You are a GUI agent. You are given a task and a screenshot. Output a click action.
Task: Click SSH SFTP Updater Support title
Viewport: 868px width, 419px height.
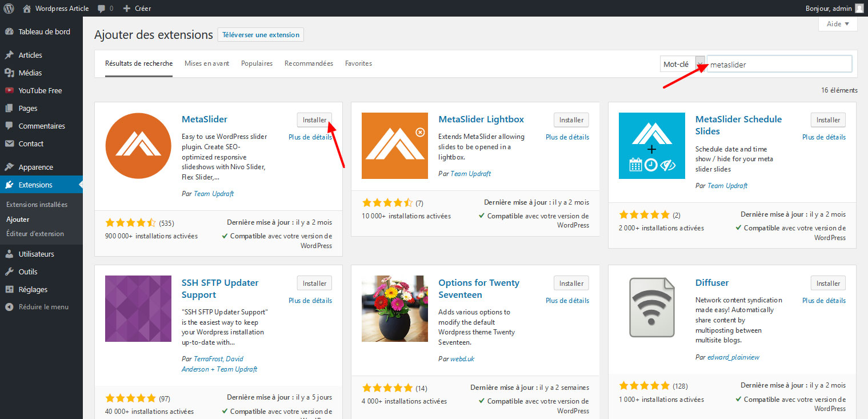220,289
